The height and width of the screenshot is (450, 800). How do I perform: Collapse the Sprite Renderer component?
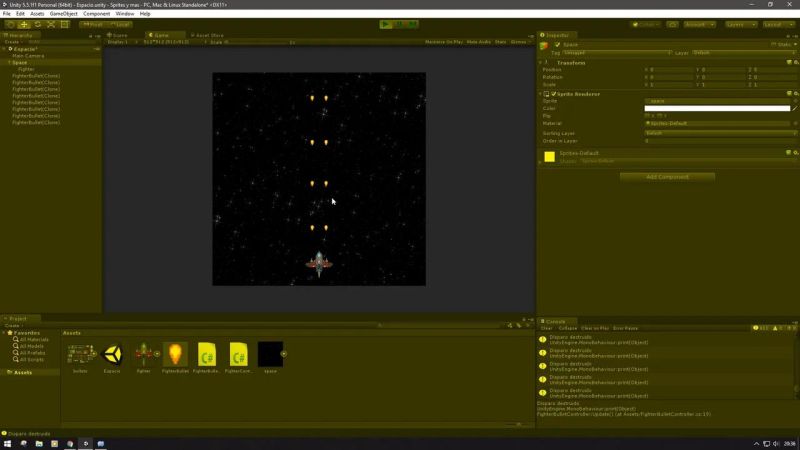pos(541,94)
